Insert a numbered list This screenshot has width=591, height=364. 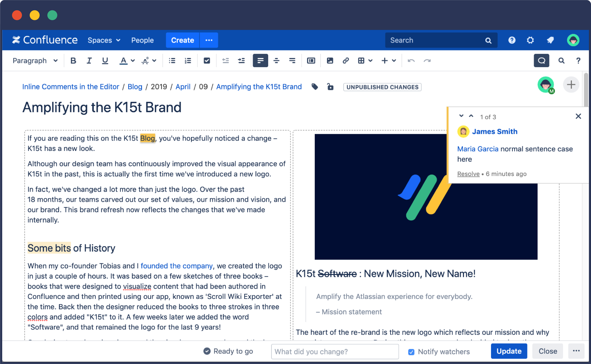188,61
